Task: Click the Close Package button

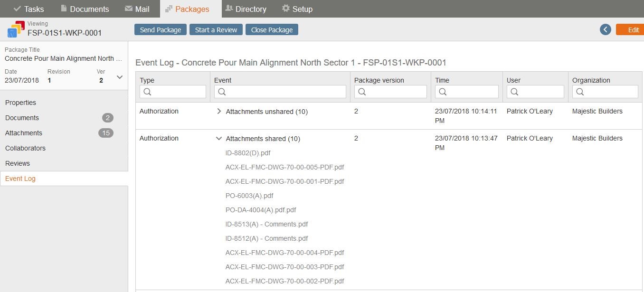Action: pyautogui.click(x=272, y=29)
